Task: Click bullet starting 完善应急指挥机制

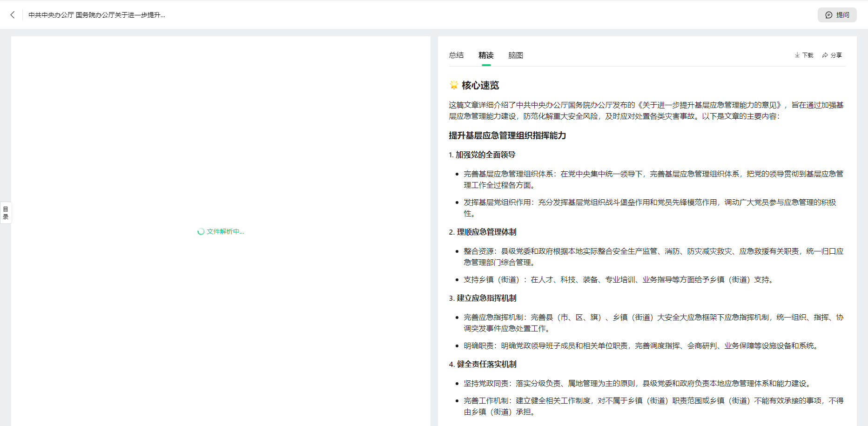Action: [653, 323]
